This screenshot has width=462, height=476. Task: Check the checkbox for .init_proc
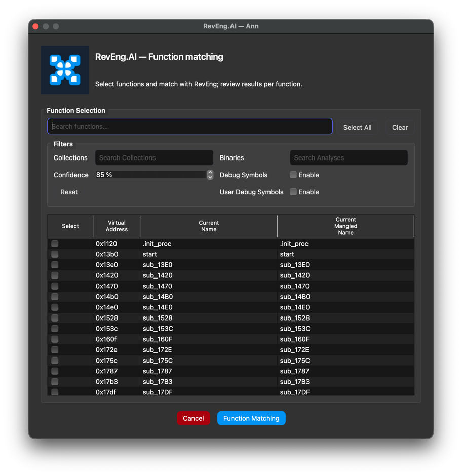click(54, 244)
